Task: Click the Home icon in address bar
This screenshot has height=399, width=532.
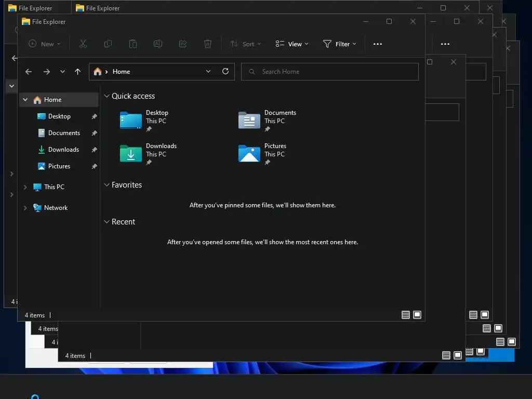Action: 98,72
